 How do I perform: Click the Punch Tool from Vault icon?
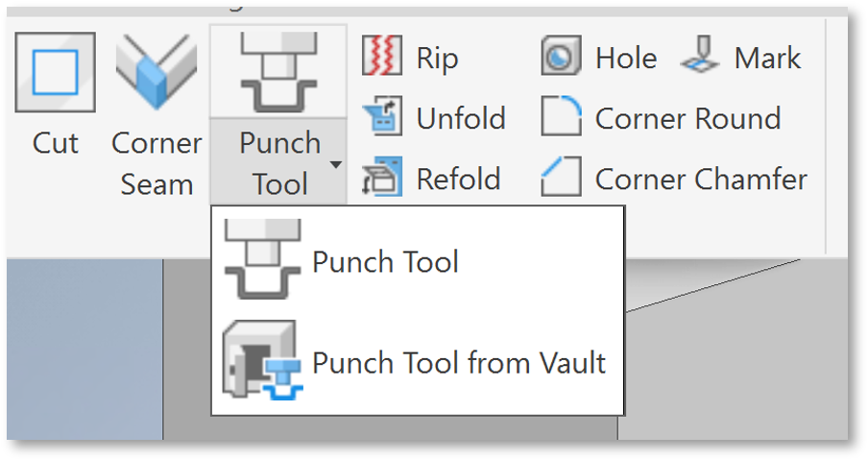pos(262,360)
